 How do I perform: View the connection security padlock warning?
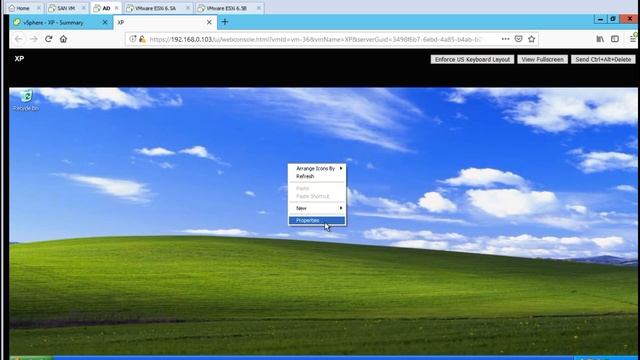(x=142, y=39)
